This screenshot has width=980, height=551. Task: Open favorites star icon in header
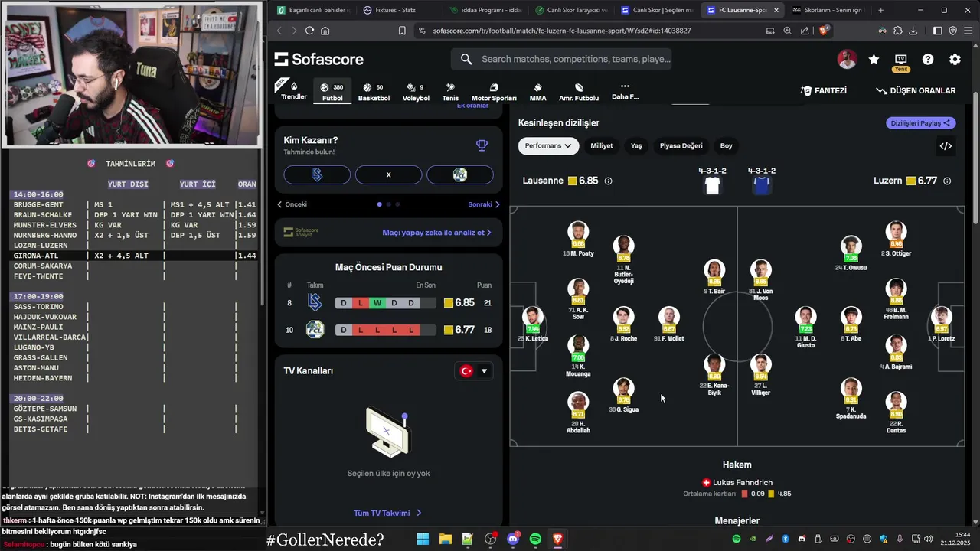(874, 60)
